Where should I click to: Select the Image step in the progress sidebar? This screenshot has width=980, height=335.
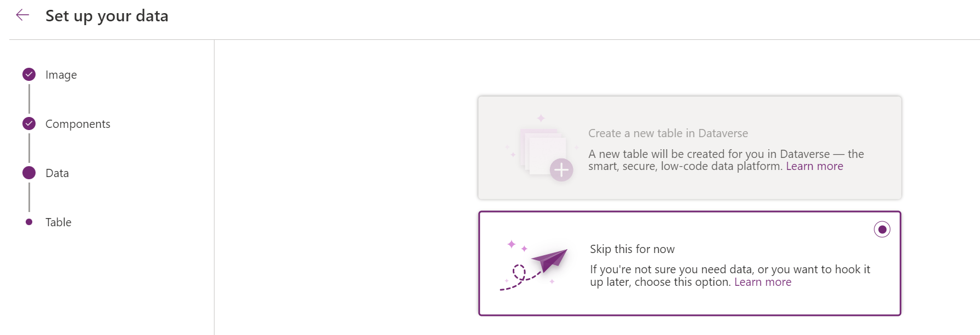click(x=60, y=74)
